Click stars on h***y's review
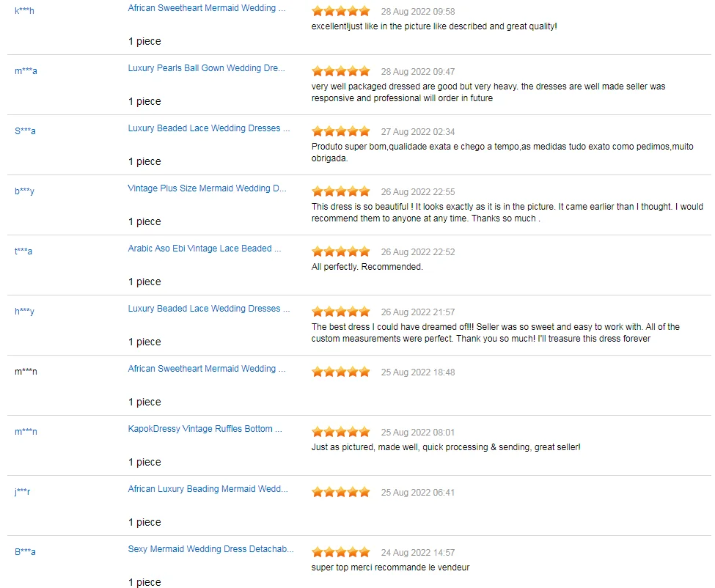Viewport: 715px width, 588px height. (x=341, y=312)
